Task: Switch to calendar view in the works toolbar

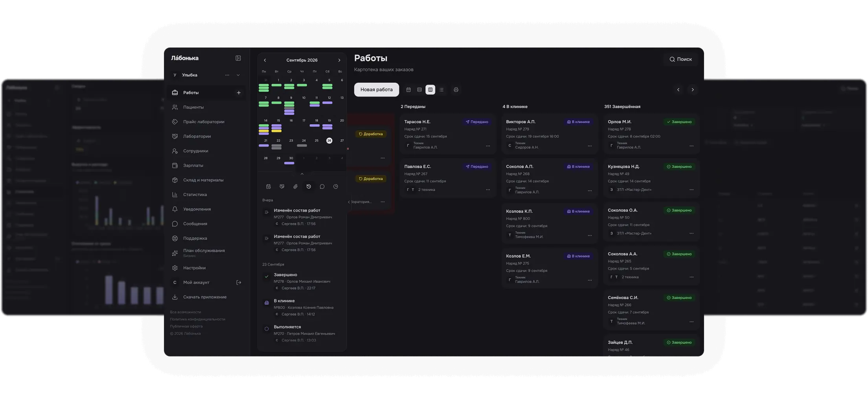Action: pos(408,90)
